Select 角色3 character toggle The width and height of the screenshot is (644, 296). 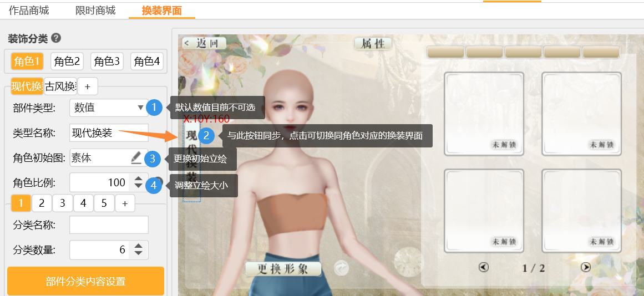tap(107, 61)
